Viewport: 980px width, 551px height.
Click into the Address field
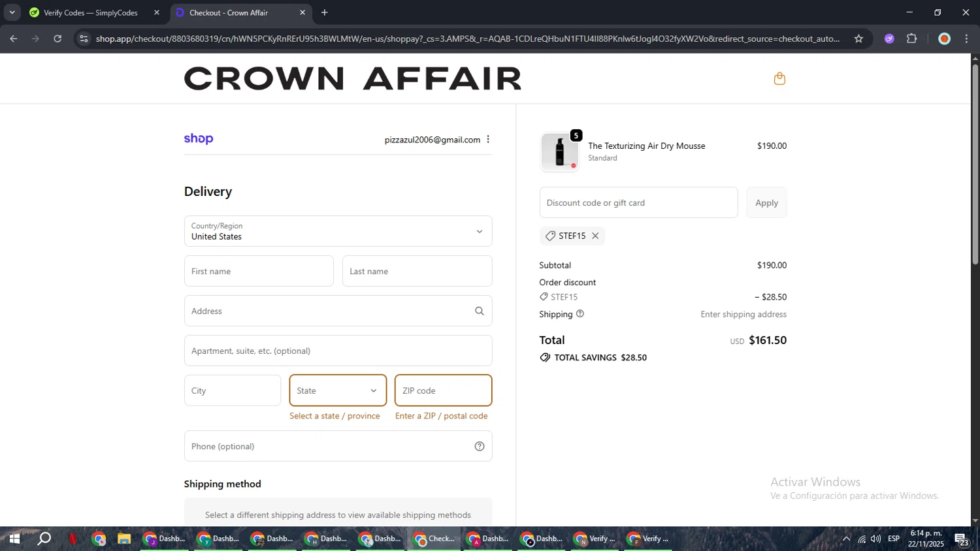(x=338, y=311)
